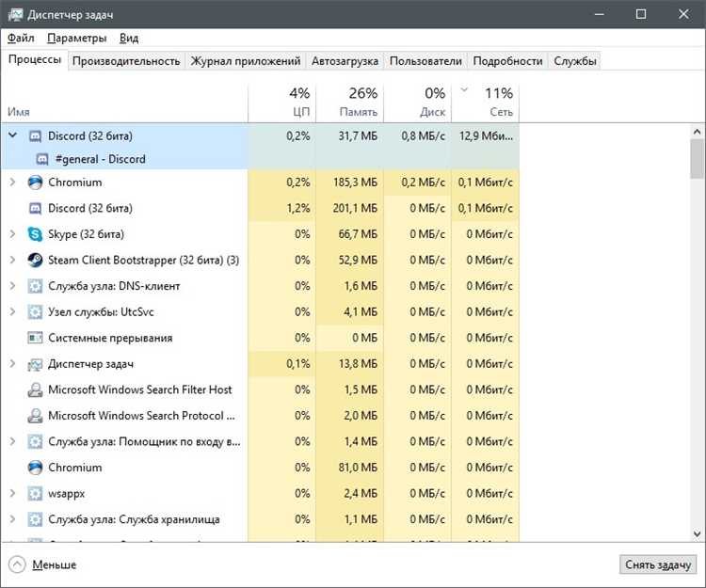The width and height of the screenshot is (706, 588).
Task: Click the Меньше details link
Action: click(54, 564)
